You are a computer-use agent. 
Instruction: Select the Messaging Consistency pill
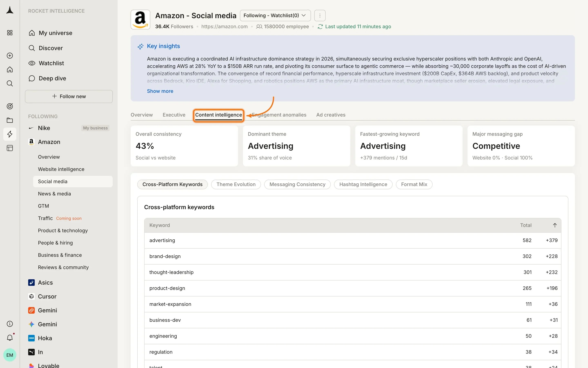[x=297, y=184]
